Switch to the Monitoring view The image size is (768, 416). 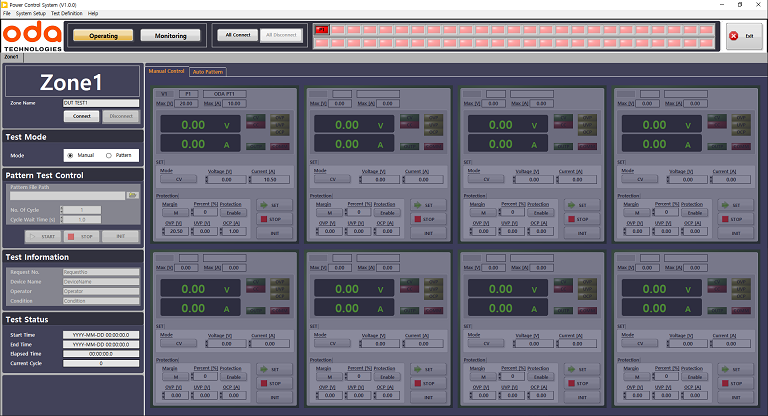pos(170,36)
